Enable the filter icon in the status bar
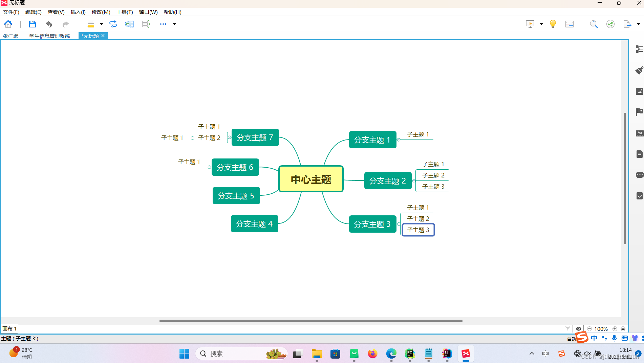Screen dimensions: 644x363 [567, 328]
